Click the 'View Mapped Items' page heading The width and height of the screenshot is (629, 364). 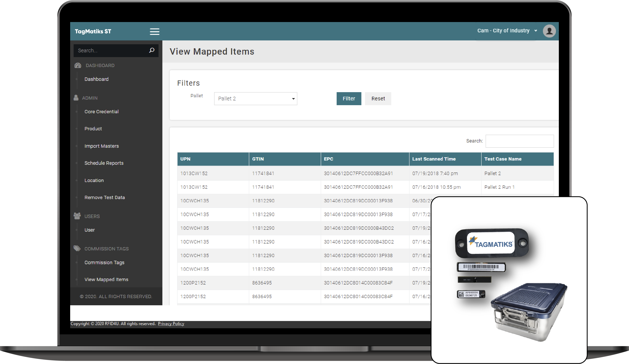click(212, 51)
